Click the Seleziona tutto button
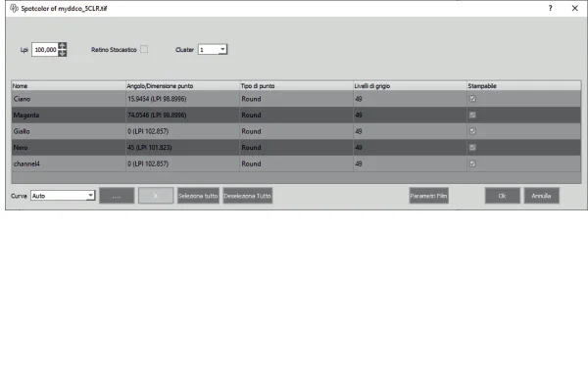The height and width of the screenshot is (369, 588). [x=198, y=196]
